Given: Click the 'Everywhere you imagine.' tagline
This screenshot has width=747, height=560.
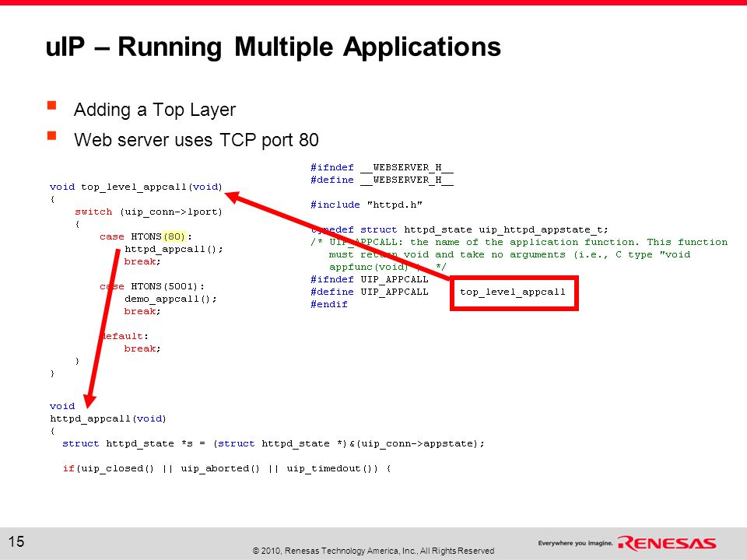Looking at the screenshot, I should pos(575,543).
